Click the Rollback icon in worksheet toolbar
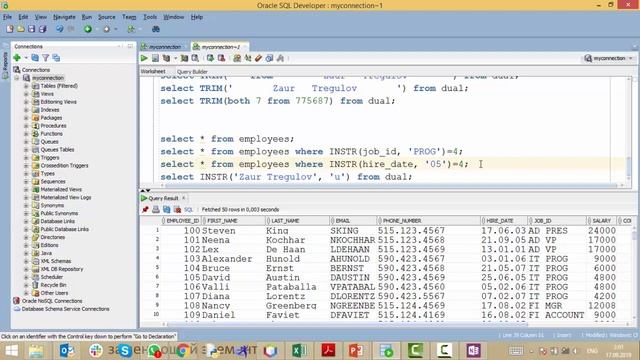 click(221, 58)
